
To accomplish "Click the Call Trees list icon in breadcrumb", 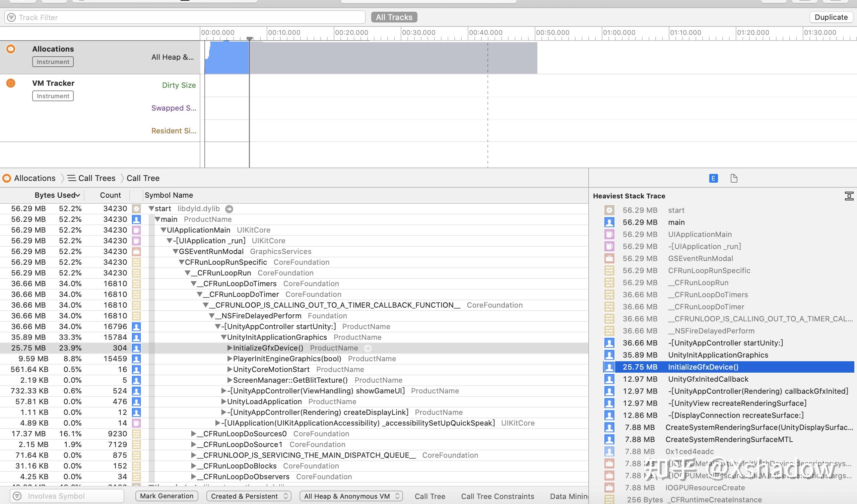I will pos(71,178).
